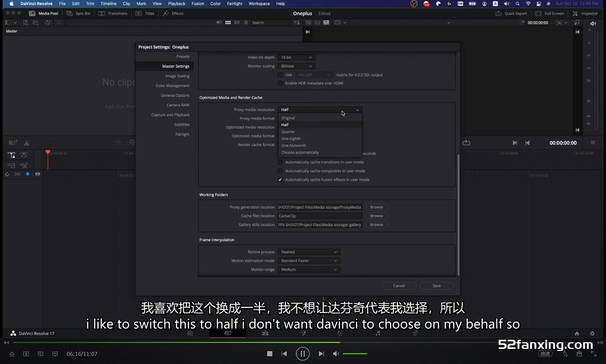The width and height of the screenshot is (606, 364).
Task: Open the Fairlight page (music note icon)
Action: click(378, 333)
